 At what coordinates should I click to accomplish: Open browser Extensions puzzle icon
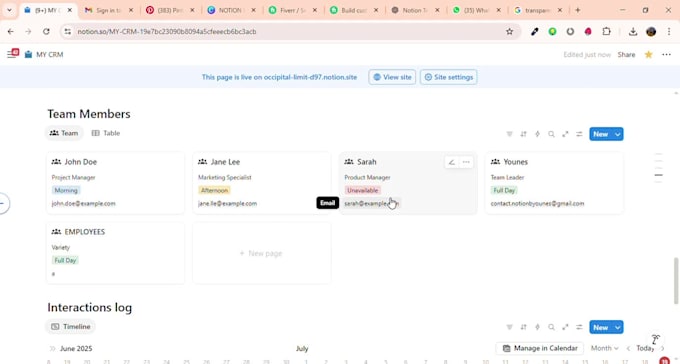(x=606, y=32)
